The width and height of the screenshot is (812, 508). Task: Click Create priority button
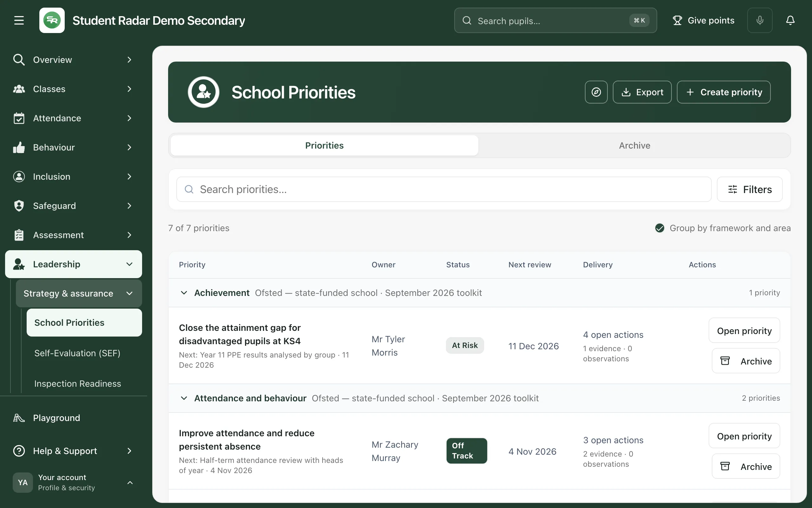[x=724, y=92]
